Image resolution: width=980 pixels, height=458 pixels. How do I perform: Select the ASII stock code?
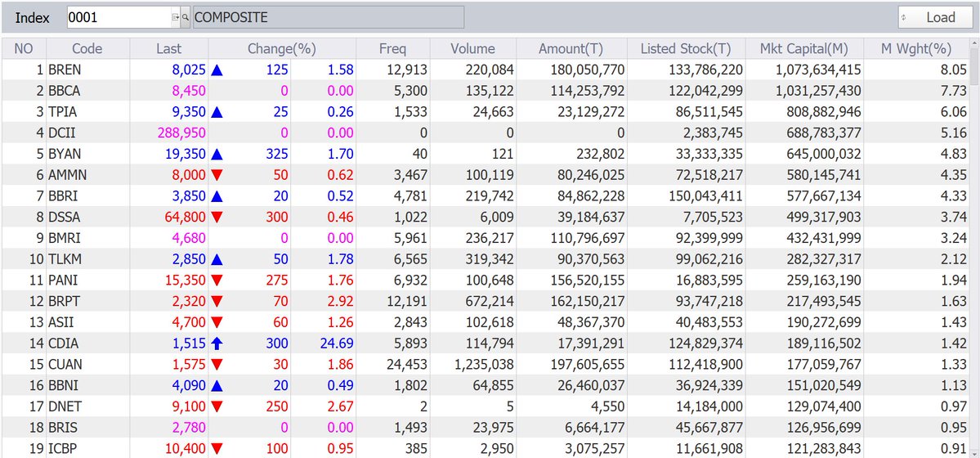pos(60,322)
